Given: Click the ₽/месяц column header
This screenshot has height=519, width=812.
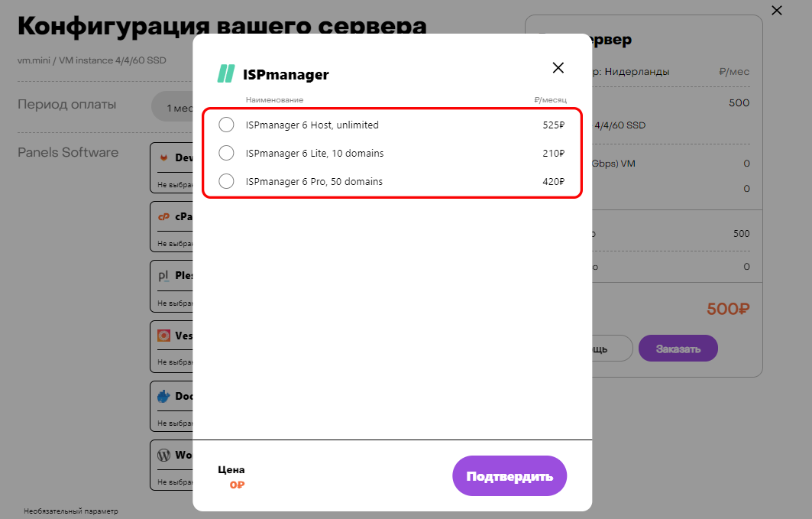Looking at the screenshot, I should (551, 100).
